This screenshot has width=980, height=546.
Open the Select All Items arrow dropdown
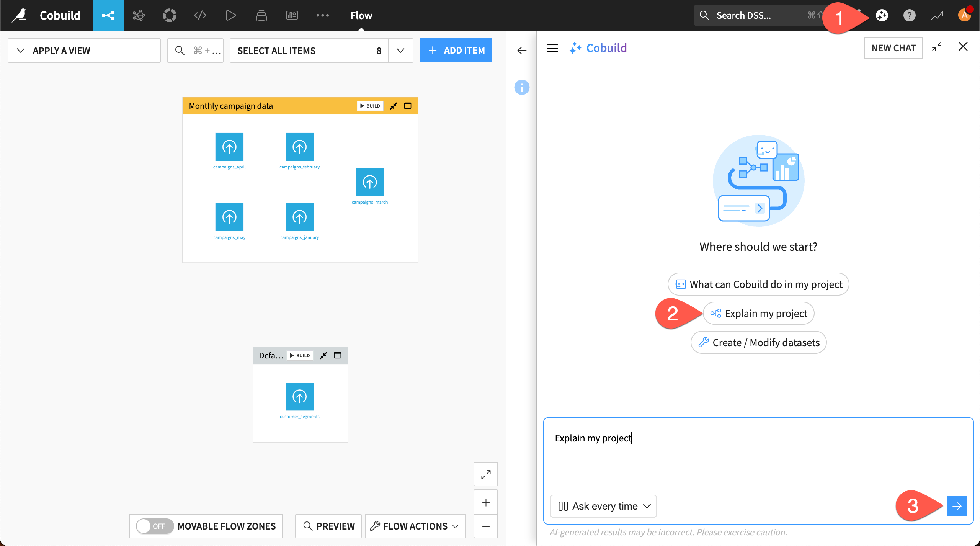[400, 51]
